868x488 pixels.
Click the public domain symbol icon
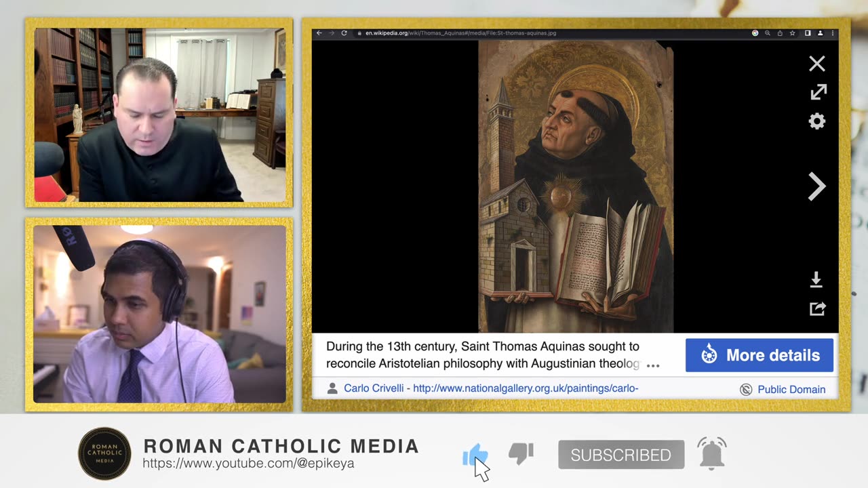point(746,389)
